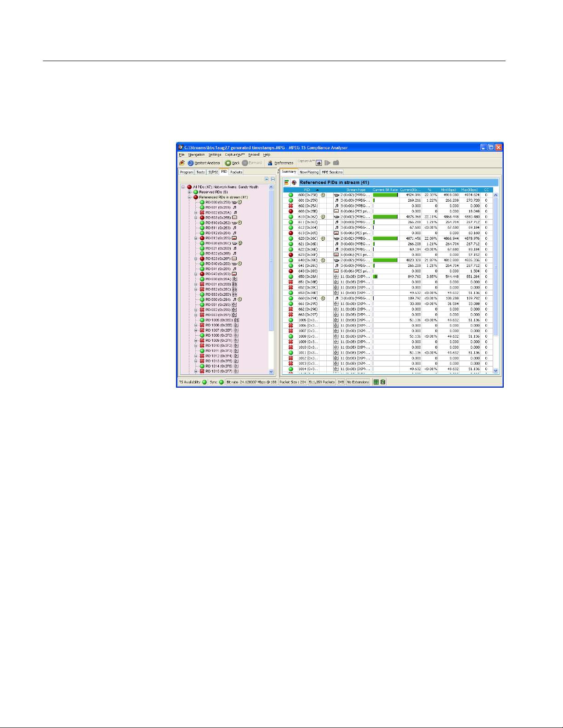Screen dimensions: 563x728
Task: Click the bar chart view icon
Action: pos(287,182)
